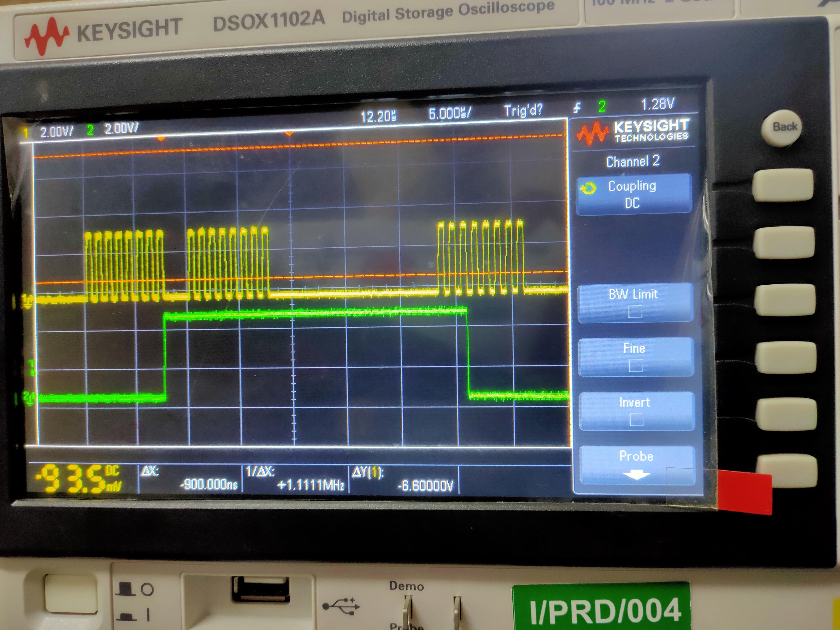This screenshot has width=840, height=630.
Task: Click the white down arrow on Probe
Action: (637, 475)
